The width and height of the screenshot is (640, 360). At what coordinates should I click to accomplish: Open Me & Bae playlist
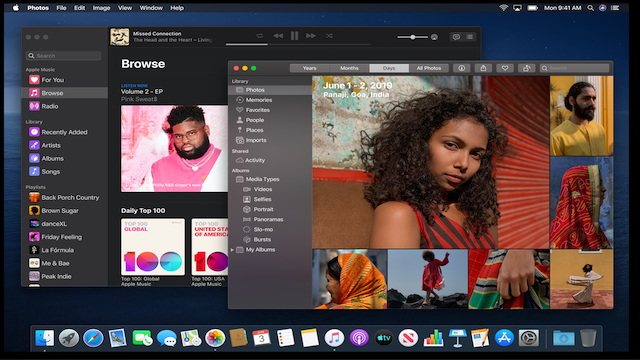(64, 263)
